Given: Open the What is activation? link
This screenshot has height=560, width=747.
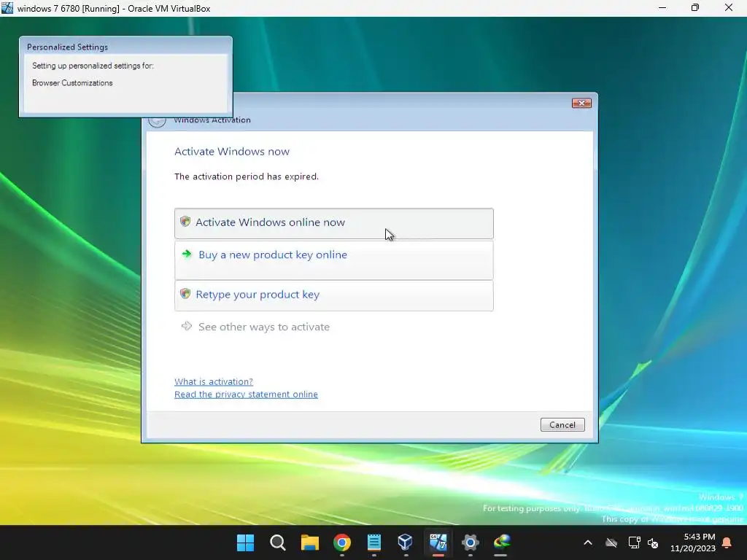Looking at the screenshot, I should (x=214, y=381).
